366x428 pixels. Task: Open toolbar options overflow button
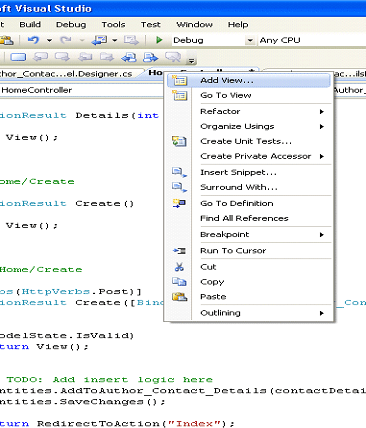(191, 61)
